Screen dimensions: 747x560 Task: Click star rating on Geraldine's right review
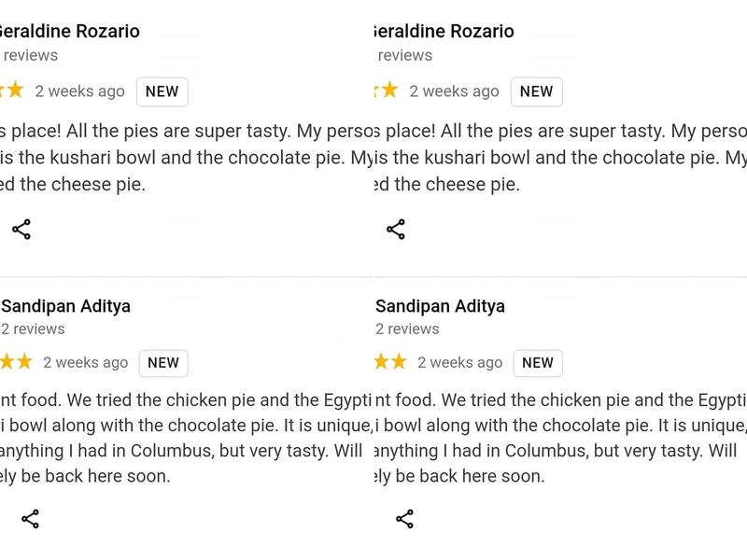click(x=386, y=91)
